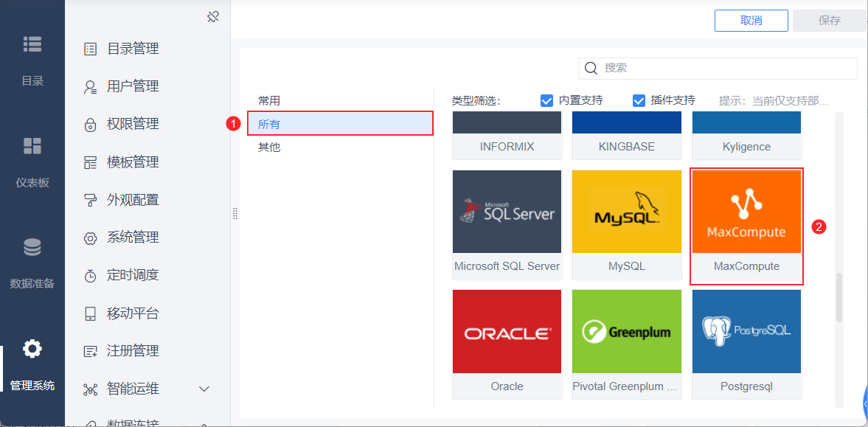
Task: Switch to the 常用 category
Action: point(269,101)
